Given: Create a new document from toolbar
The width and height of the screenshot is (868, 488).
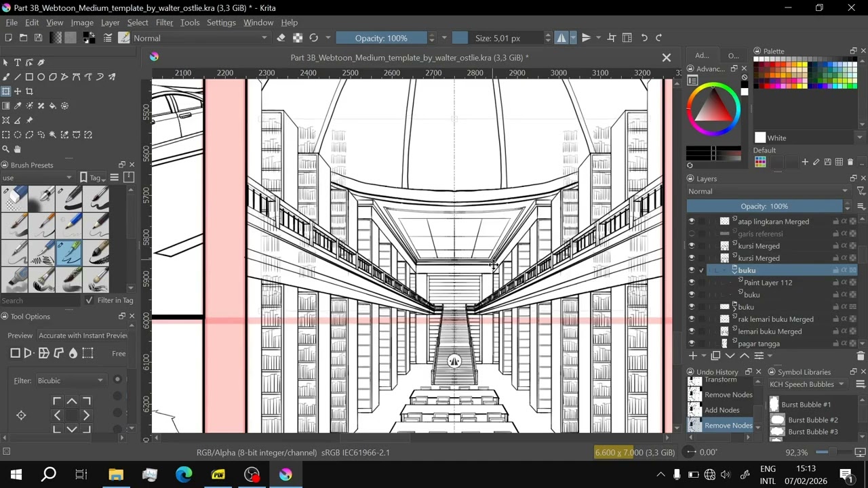Looking at the screenshot, I should (8, 38).
